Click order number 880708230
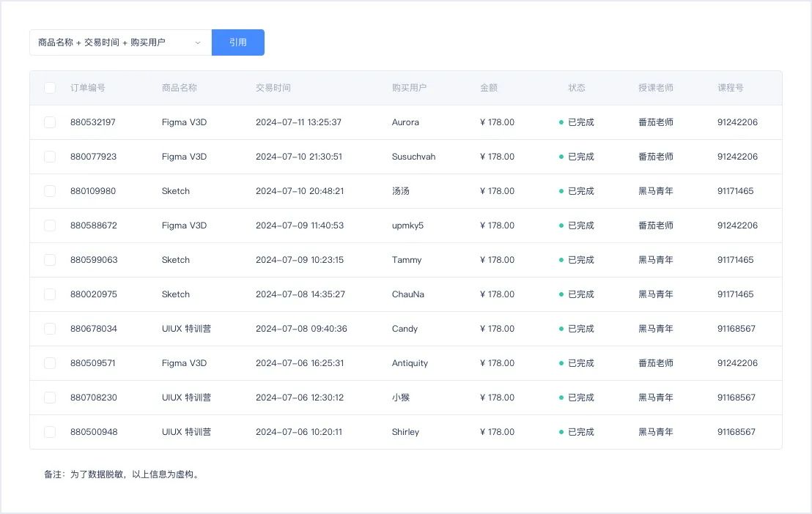This screenshot has height=514, width=812. [94, 398]
